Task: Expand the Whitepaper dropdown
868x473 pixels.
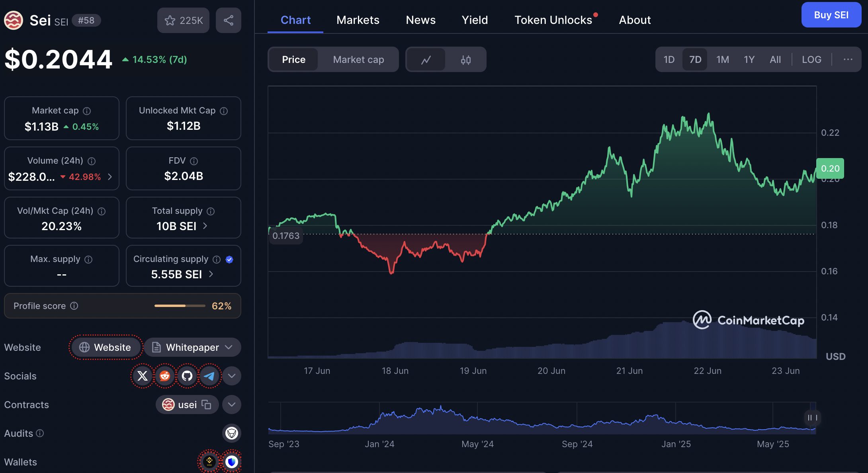Action: [192, 347]
